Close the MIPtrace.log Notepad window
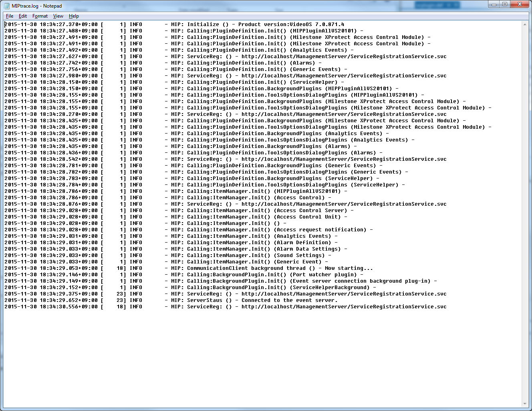Screen dimensions: 532x411 coord(520,4)
